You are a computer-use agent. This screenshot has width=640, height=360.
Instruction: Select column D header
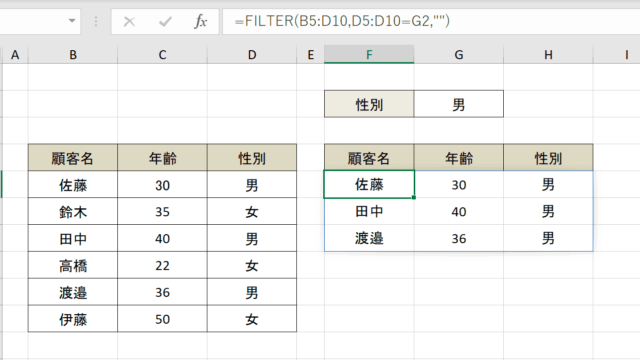click(252, 55)
